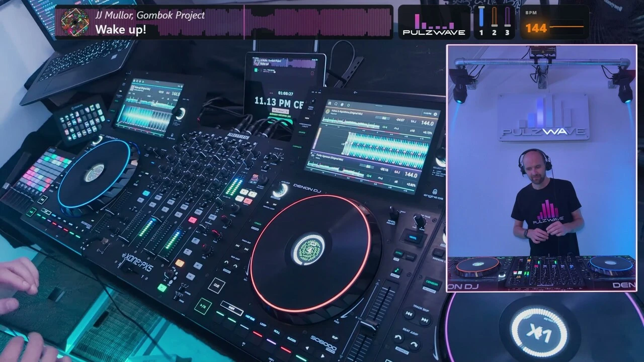
Task: Tap the +2.82% pitch value
Action: pyautogui.click(x=411, y=186)
